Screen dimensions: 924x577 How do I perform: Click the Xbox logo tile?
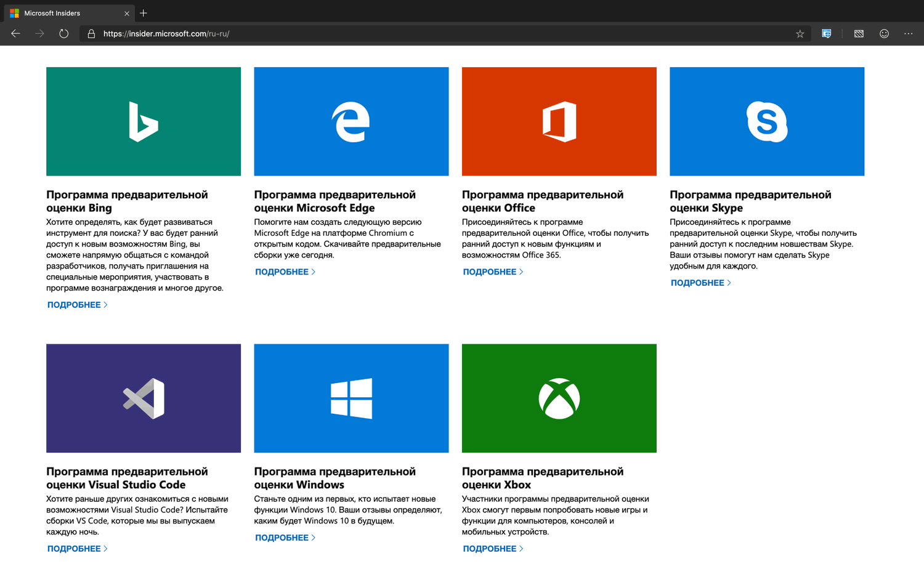tap(559, 398)
